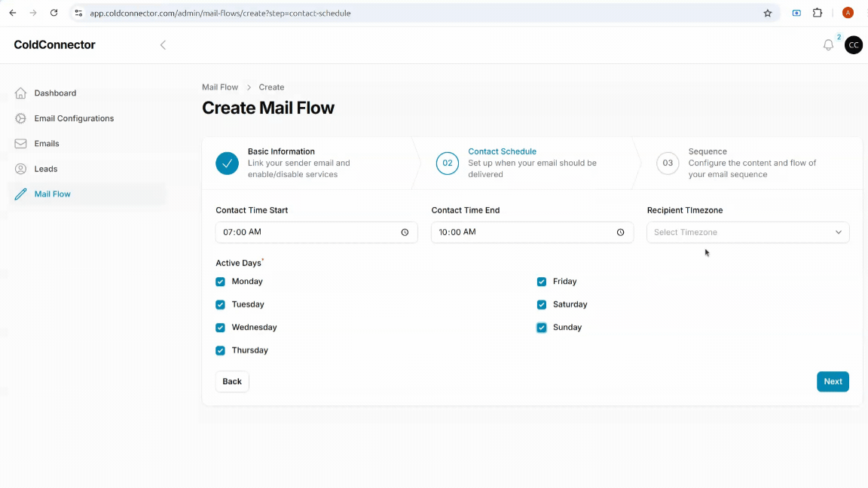The width and height of the screenshot is (868, 488).
Task: Disable the Sunday checkbox
Action: [x=542, y=328]
